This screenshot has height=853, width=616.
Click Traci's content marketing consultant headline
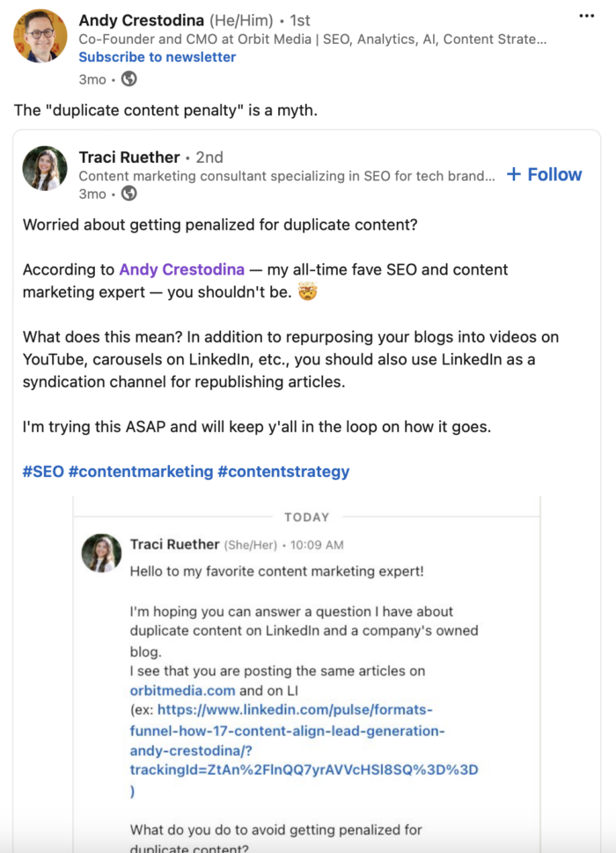point(287,175)
